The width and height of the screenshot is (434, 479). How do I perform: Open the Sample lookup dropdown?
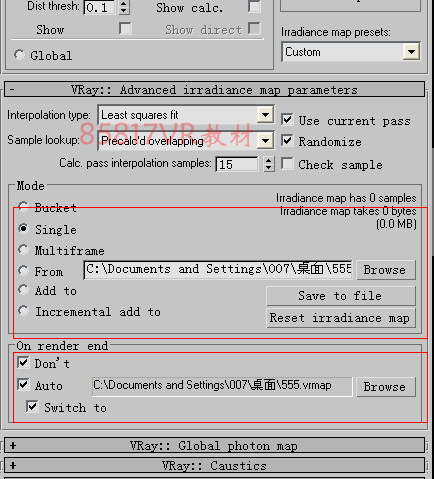point(265,141)
